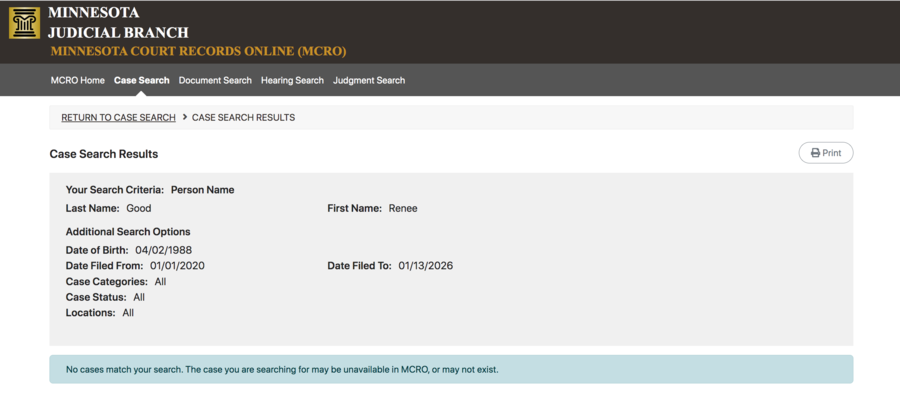Click the Case Categories: All line

pos(116,282)
